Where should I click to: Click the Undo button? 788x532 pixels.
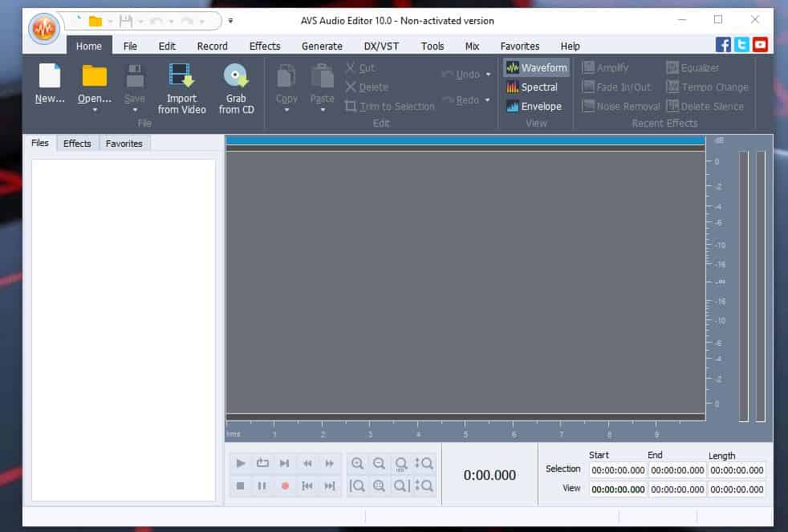click(x=461, y=75)
